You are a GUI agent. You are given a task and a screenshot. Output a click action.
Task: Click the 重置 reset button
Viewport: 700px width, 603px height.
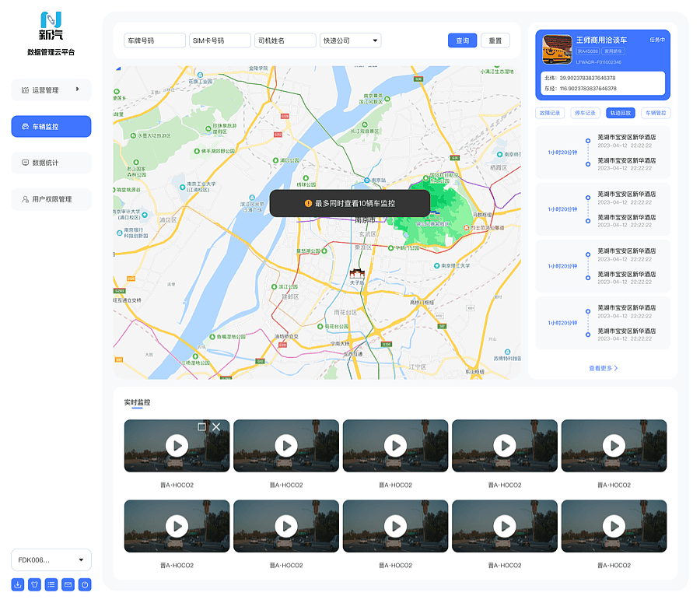pos(495,40)
